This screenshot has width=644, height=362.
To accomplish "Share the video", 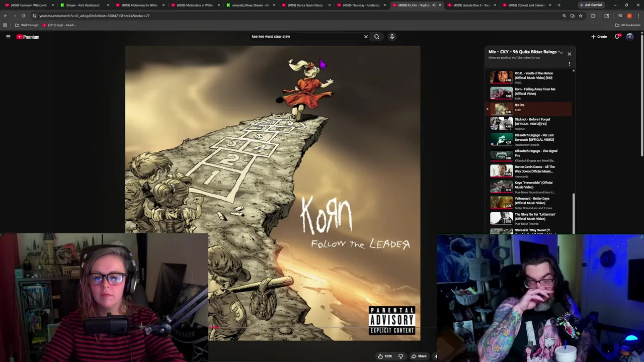I will pyautogui.click(x=419, y=356).
